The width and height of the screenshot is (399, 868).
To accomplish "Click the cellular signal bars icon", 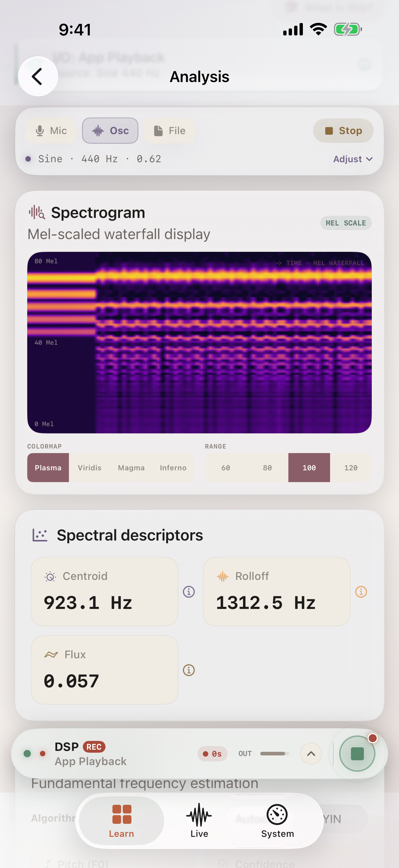I will 293,29.
